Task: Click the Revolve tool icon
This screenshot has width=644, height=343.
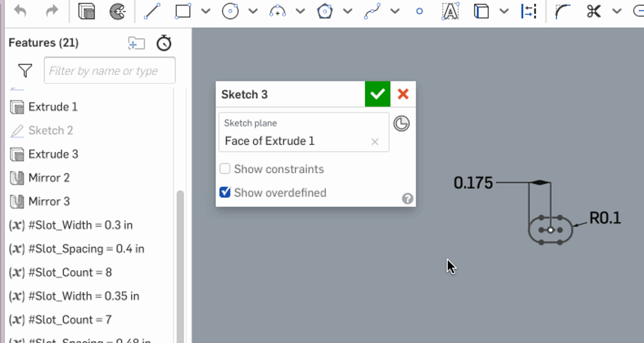Action: point(118,11)
